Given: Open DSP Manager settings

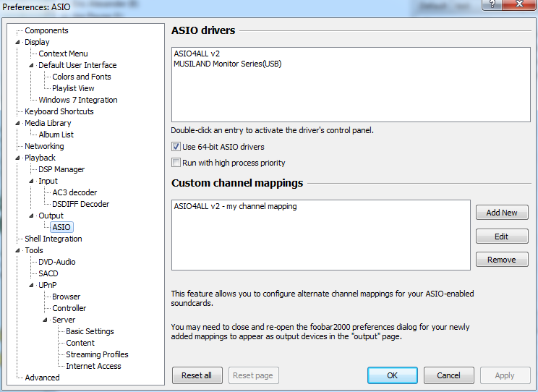Looking at the screenshot, I should [x=61, y=169].
